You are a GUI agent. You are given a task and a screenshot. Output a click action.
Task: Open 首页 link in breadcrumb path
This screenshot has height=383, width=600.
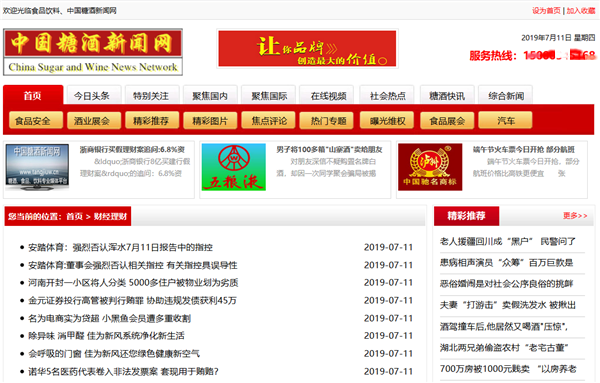pyautogui.click(x=74, y=217)
